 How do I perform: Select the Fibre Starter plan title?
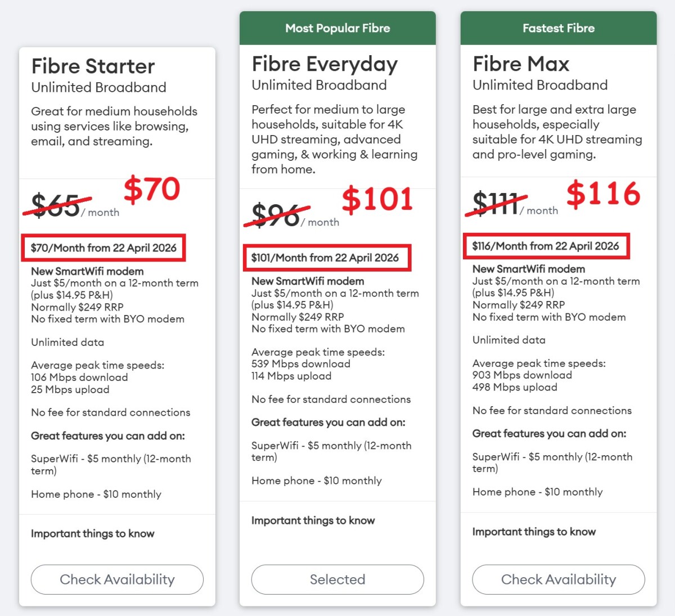[92, 66]
